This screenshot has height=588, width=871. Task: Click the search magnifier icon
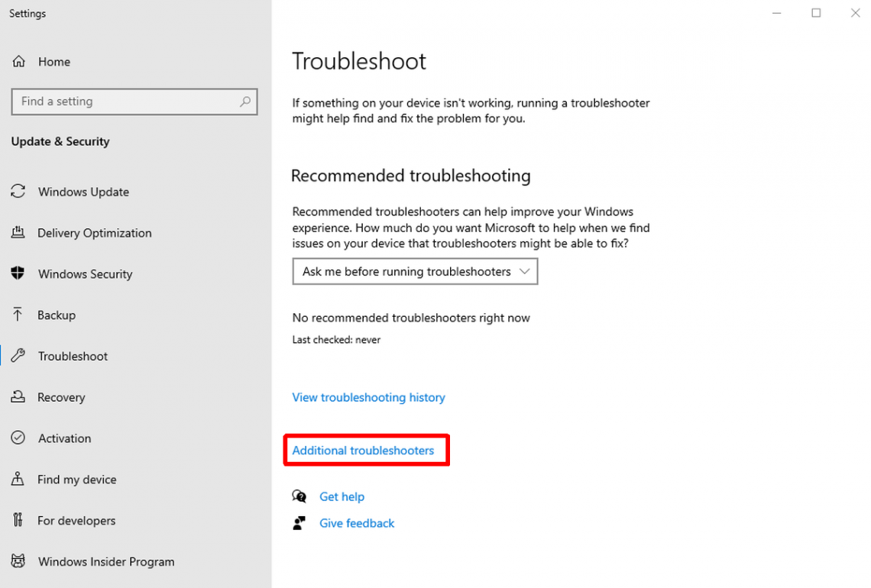tap(244, 102)
